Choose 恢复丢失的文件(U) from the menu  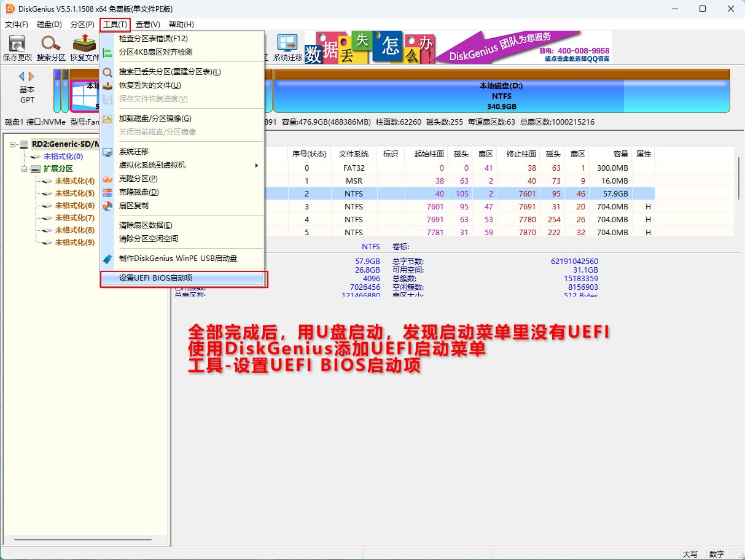click(150, 85)
